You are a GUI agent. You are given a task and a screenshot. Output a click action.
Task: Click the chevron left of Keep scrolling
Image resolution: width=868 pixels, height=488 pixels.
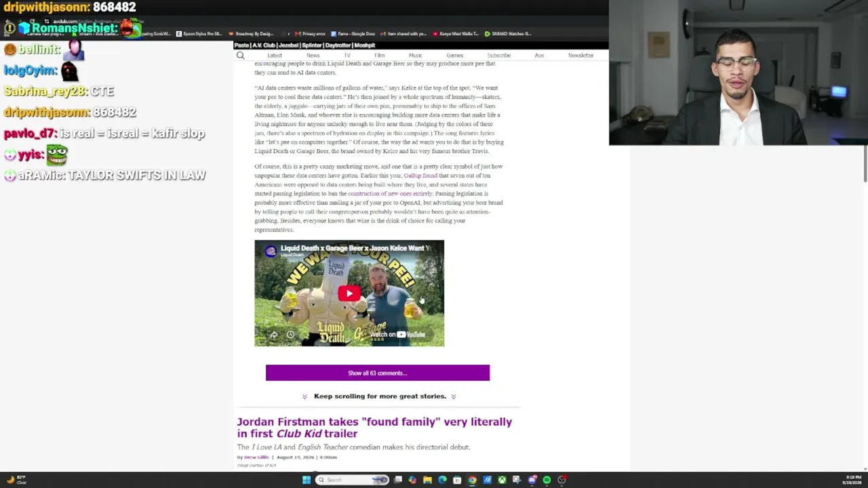click(x=304, y=396)
